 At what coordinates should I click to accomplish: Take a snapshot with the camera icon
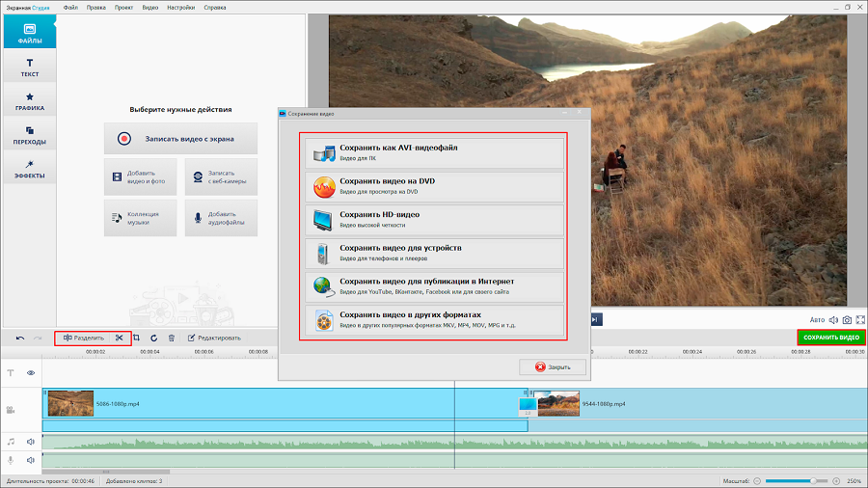(847, 319)
